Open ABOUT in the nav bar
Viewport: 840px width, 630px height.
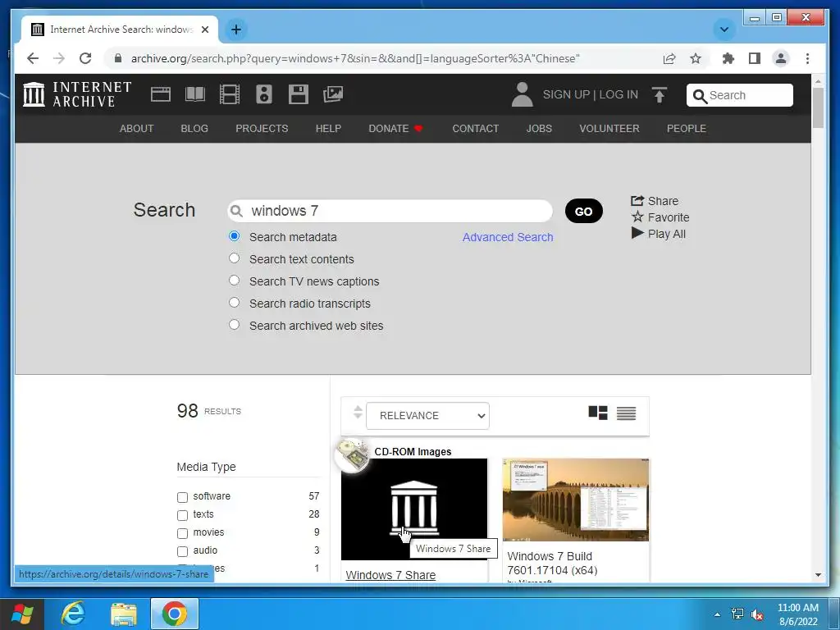coord(137,129)
